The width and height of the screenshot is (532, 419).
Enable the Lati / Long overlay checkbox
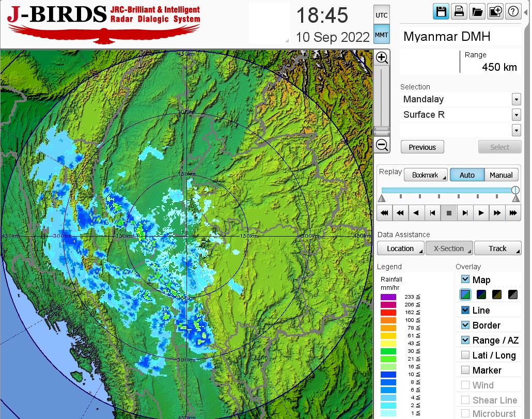465,355
